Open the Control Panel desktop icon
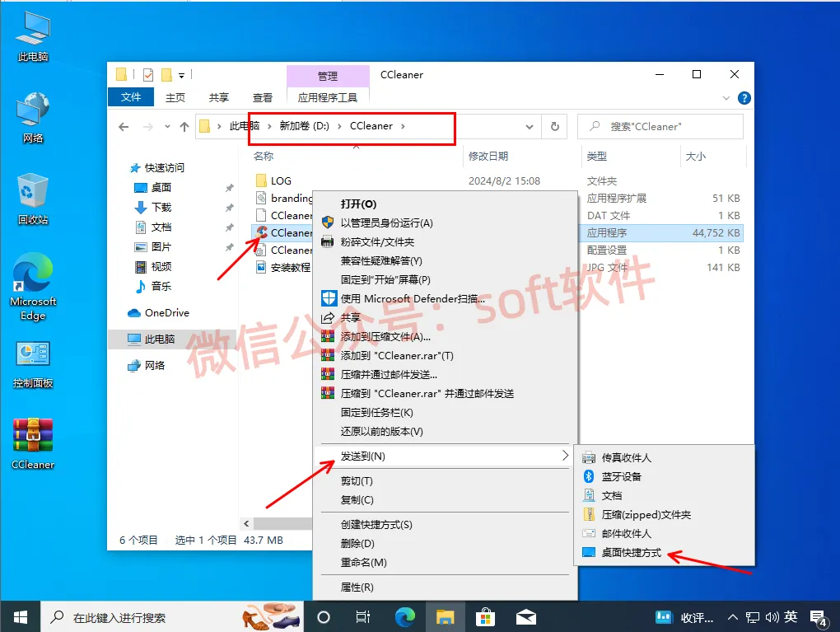Image resolution: width=840 pixels, height=632 pixels. click(x=33, y=364)
